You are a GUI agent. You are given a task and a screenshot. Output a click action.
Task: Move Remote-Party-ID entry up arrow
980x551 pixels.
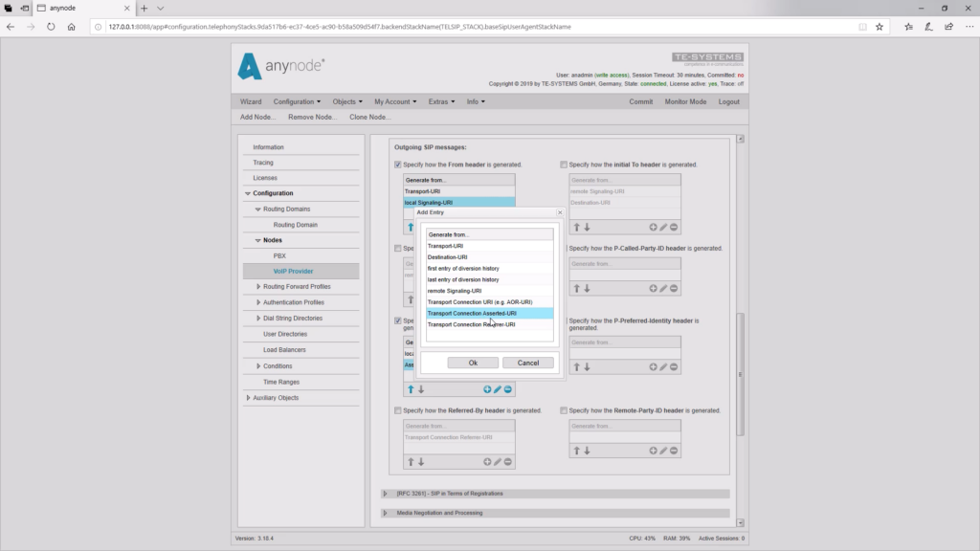[x=576, y=452]
